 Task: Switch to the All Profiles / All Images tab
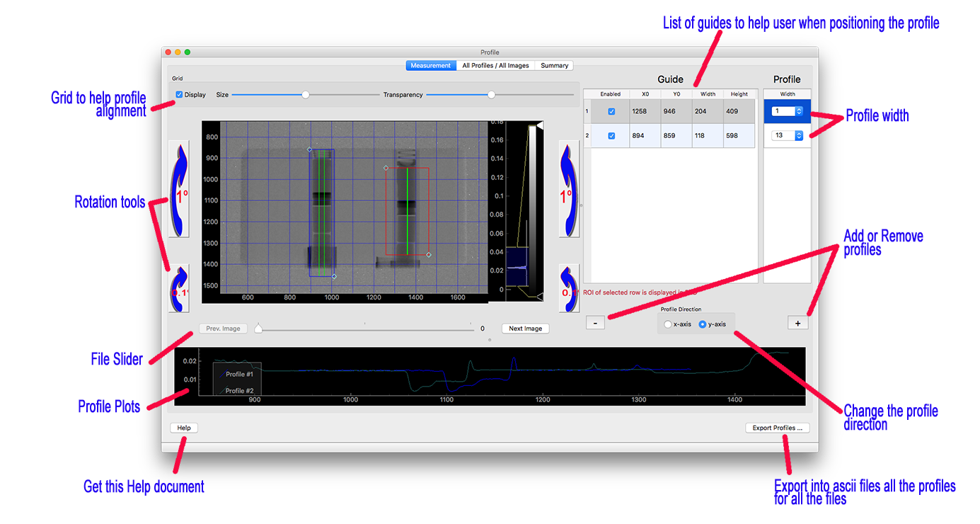point(495,66)
